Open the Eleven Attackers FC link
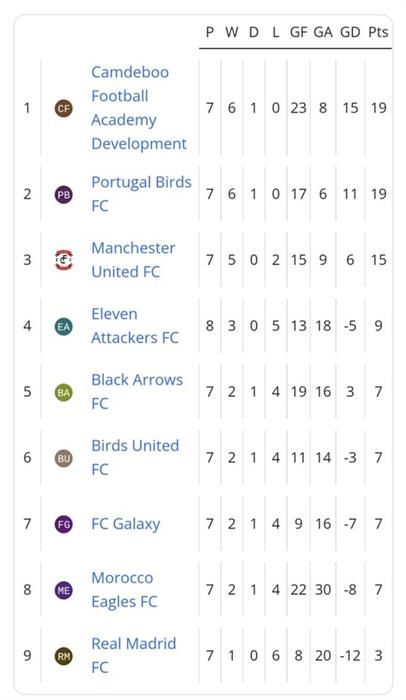The height and width of the screenshot is (700, 406). [x=135, y=326]
